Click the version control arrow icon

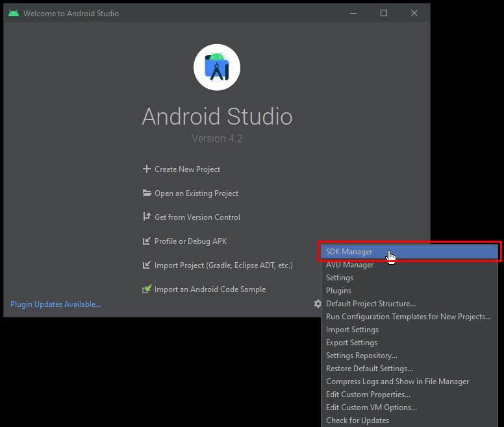click(147, 217)
